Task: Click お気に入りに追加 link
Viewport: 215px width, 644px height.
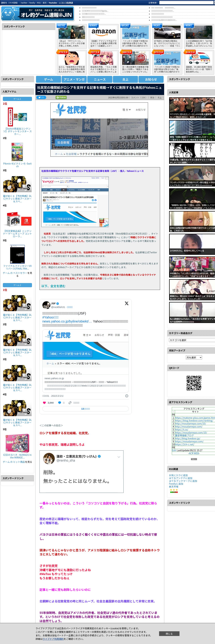Action: coord(178,475)
